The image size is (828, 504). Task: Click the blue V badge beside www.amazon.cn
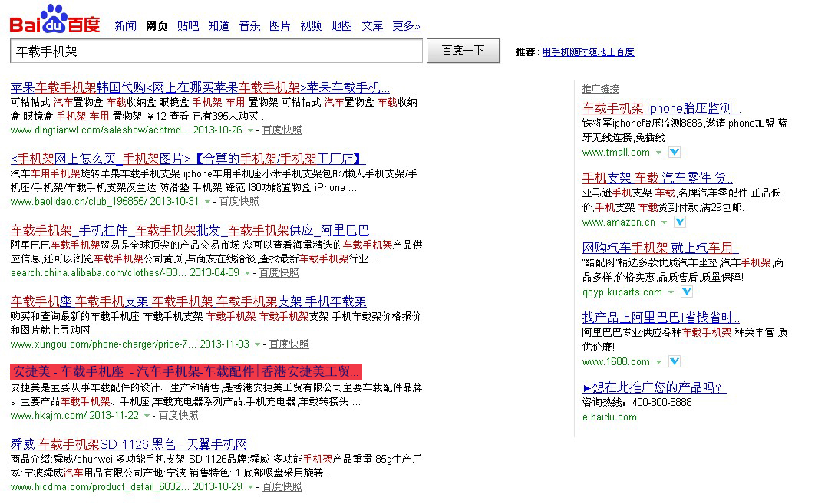point(679,222)
